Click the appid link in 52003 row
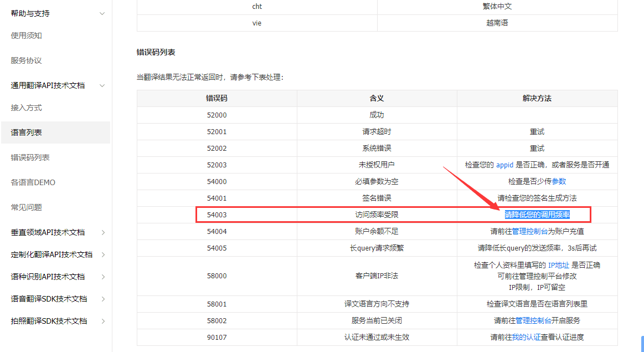 click(x=504, y=165)
